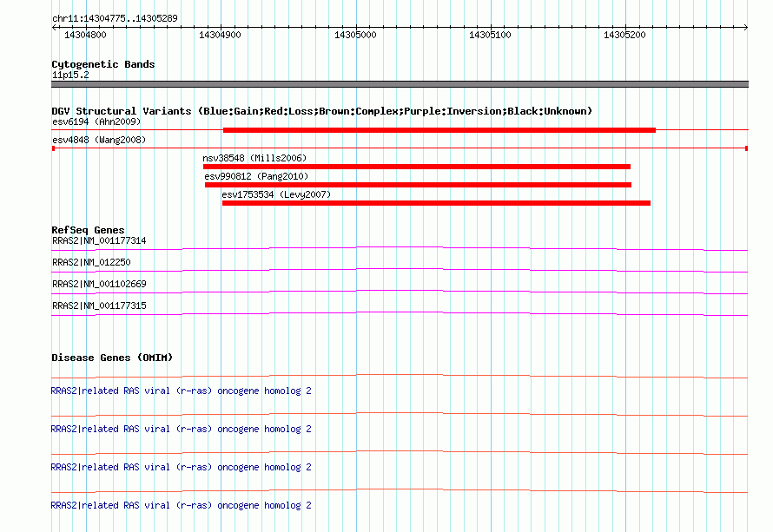Select the esv1753534 red variant bar
This screenshot has width=773, height=532.
click(436, 203)
